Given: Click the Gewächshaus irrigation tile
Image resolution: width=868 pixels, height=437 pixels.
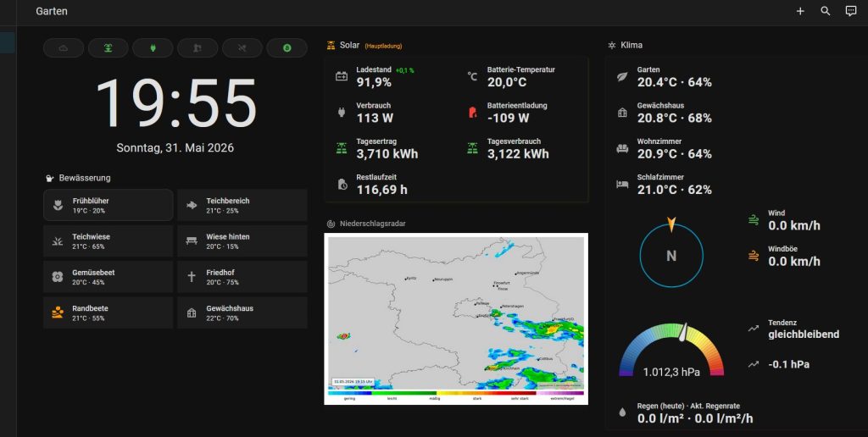Looking at the screenshot, I should (x=242, y=313).
